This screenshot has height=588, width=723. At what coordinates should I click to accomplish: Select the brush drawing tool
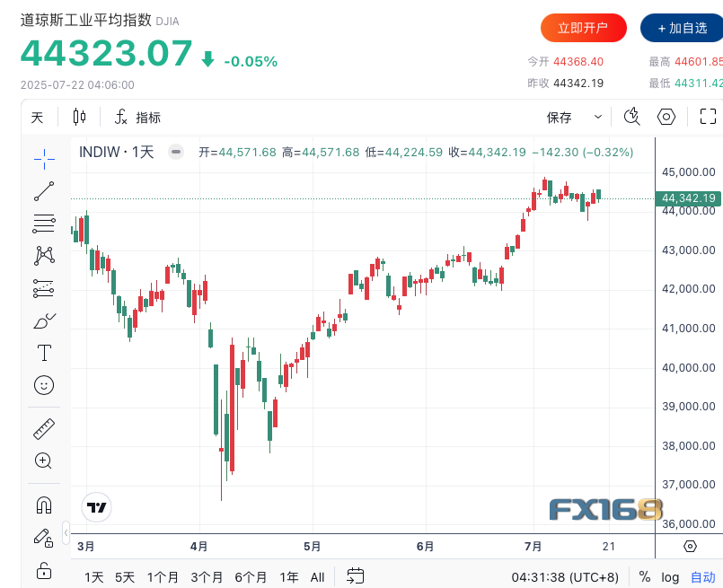click(x=43, y=320)
